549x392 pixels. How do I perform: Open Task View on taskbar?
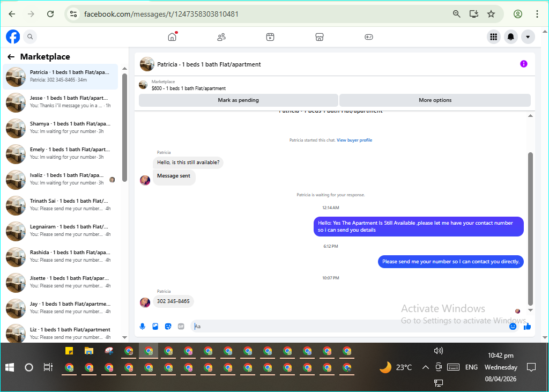(48, 367)
